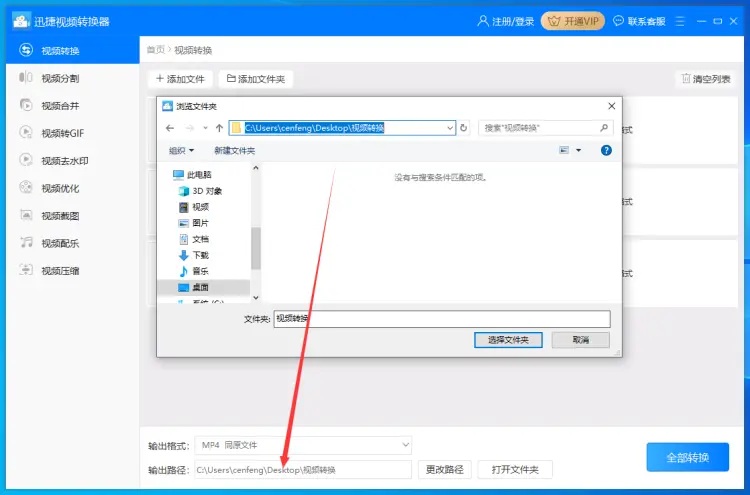Image resolution: width=750 pixels, height=495 pixels.
Task: Click the 视频截图 sidebar icon
Action: pyautogui.click(x=26, y=215)
